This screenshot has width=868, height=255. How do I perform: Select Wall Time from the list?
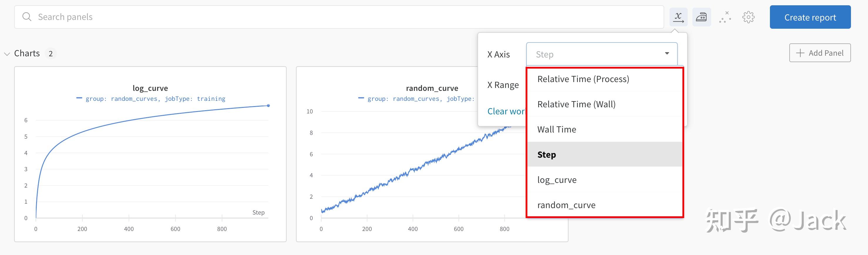click(x=557, y=130)
